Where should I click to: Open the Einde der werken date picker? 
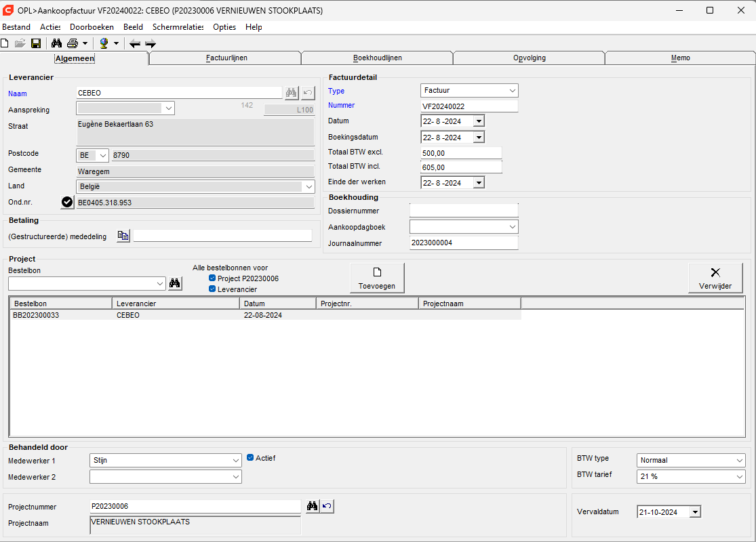(479, 183)
